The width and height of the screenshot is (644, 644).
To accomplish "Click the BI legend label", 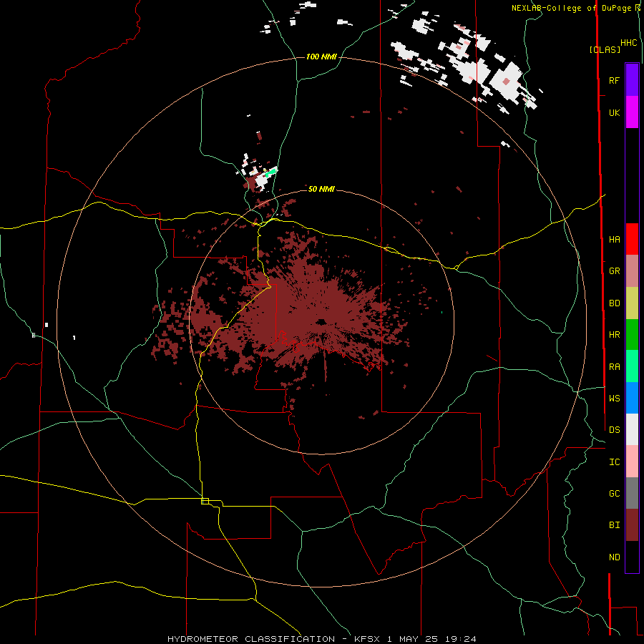I will point(614,525).
